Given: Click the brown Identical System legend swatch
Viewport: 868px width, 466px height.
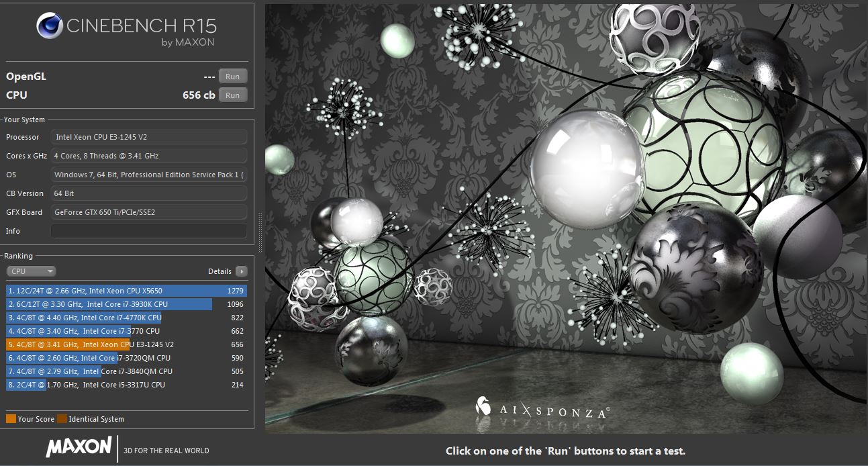Looking at the screenshot, I should pyautogui.click(x=62, y=419).
